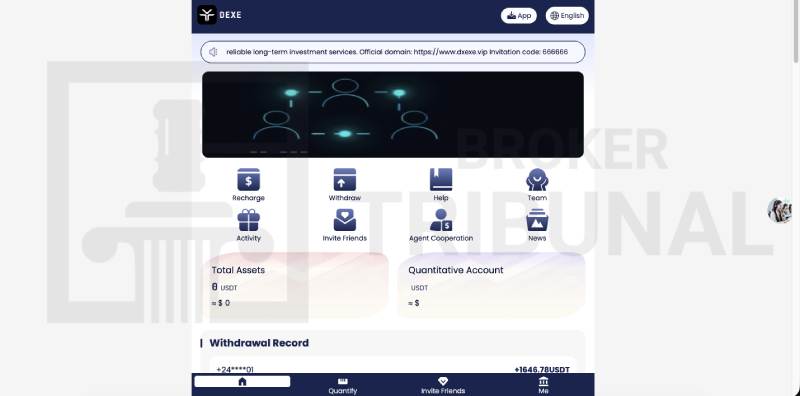Click the +1646.78USDT withdrawal amount
The height and width of the screenshot is (396, 800).
[542, 369]
